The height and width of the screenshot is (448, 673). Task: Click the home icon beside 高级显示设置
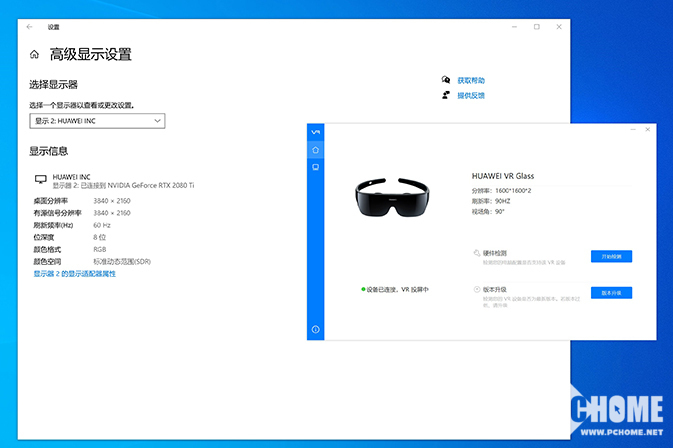(34, 54)
